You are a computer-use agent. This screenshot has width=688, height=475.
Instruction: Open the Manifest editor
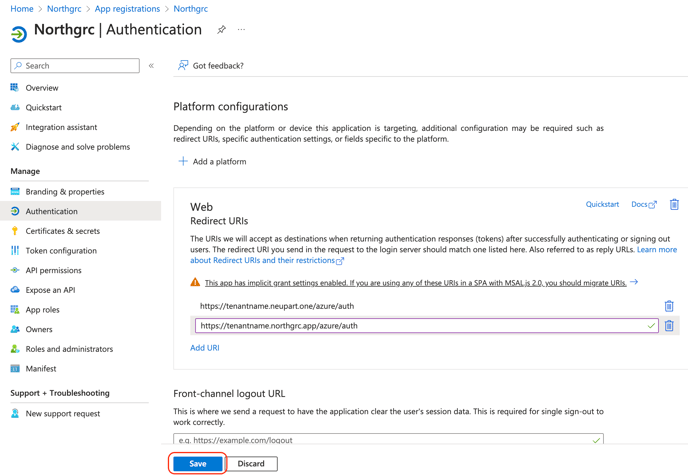(x=41, y=369)
